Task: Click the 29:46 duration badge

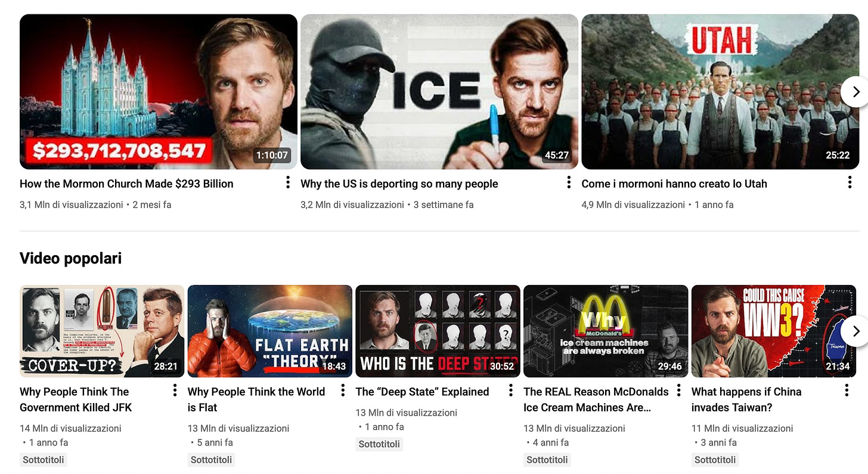Action: pos(669,366)
